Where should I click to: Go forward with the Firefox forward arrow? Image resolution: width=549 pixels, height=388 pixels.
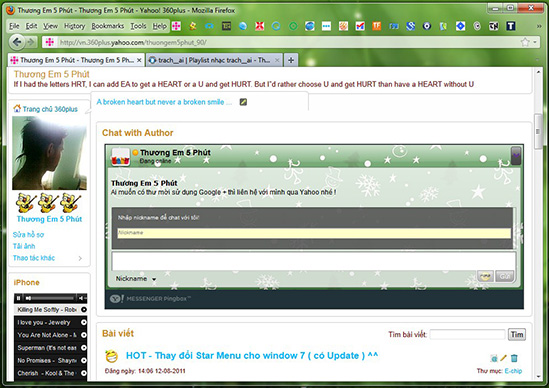[32, 42]
